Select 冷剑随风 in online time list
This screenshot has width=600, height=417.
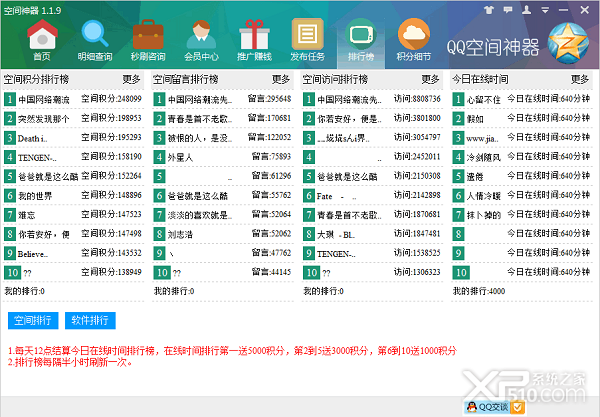point(483,157)
